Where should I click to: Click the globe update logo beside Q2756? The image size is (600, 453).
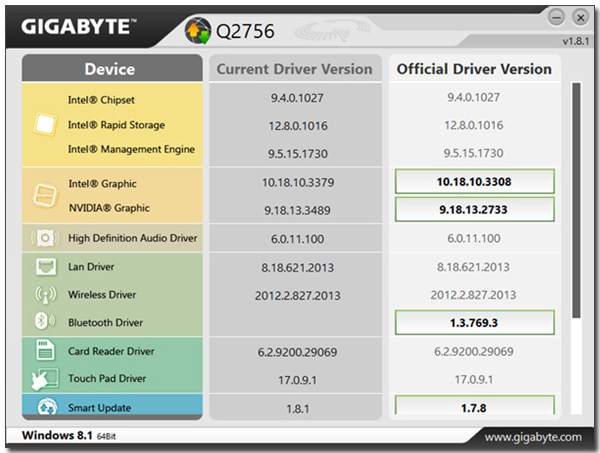point(198,31)
